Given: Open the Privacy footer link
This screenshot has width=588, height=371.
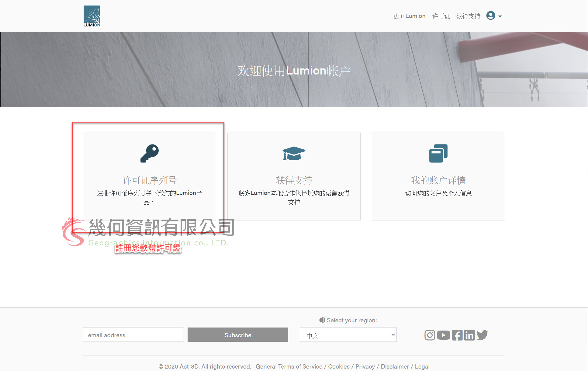Looking at the screenshot, I should [x=365, y=366].
